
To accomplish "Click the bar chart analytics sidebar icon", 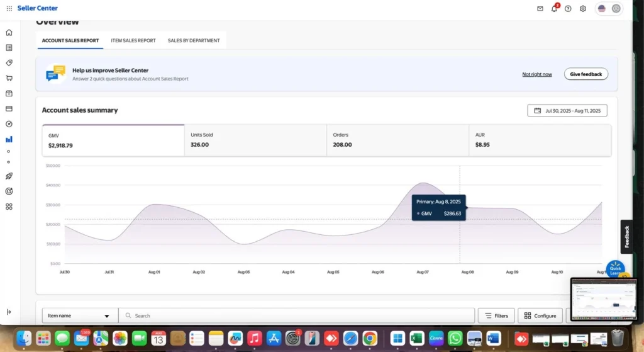I will (x=9, y=139).
